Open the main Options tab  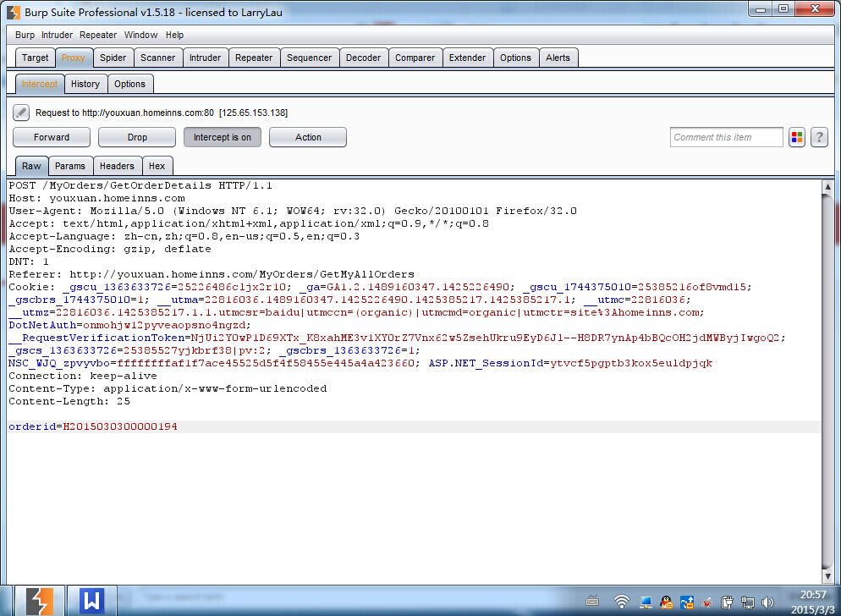click(x=515, y=58)
